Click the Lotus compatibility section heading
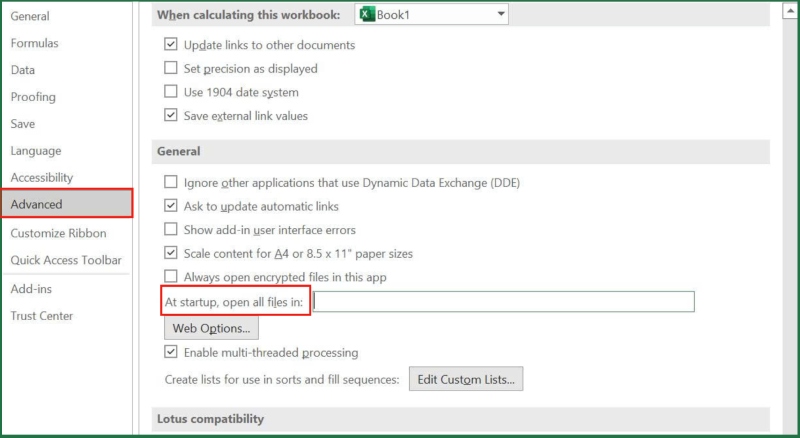This screenshot has height=438, width=800. pos(210,419)
